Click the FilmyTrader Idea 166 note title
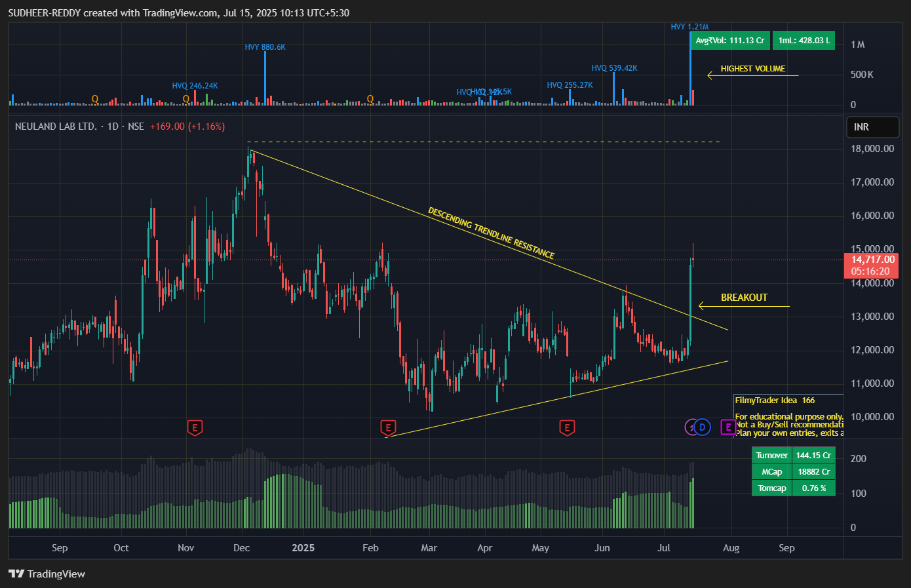 (775, 400)
